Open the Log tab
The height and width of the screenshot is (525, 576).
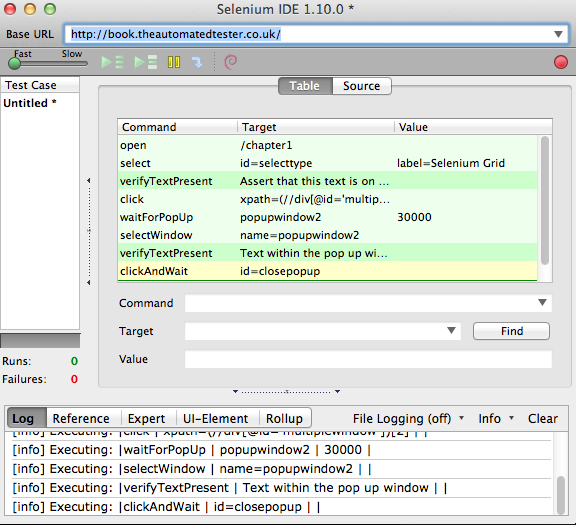point(26,418)
